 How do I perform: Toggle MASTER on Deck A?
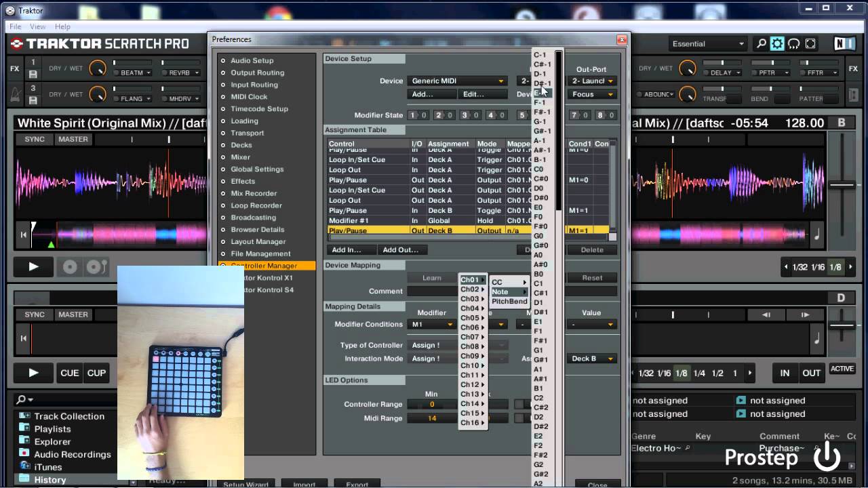(73, 140)
